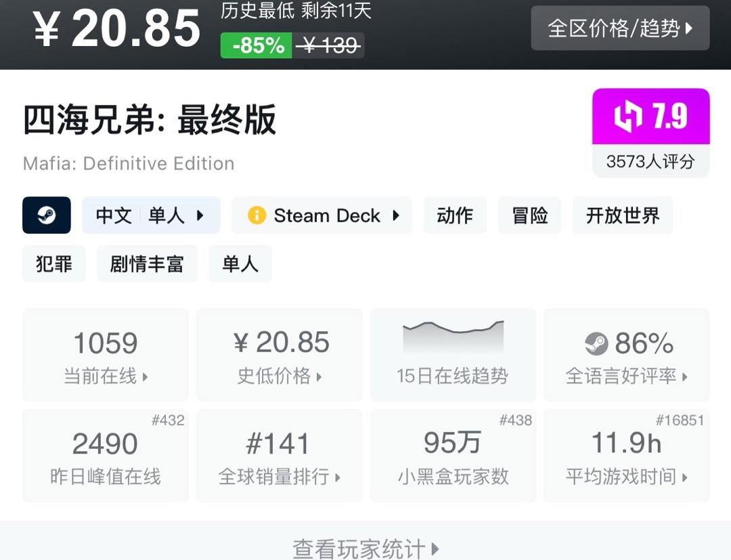731x560 pixels.
Task: Click the Steam platform icon badge
Action: tap(47, 215)
